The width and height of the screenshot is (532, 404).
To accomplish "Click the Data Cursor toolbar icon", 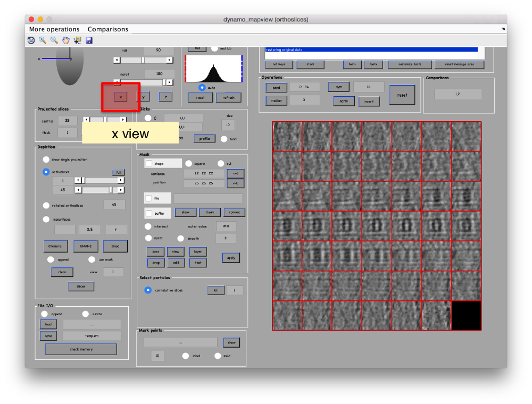I will [77, 40].
